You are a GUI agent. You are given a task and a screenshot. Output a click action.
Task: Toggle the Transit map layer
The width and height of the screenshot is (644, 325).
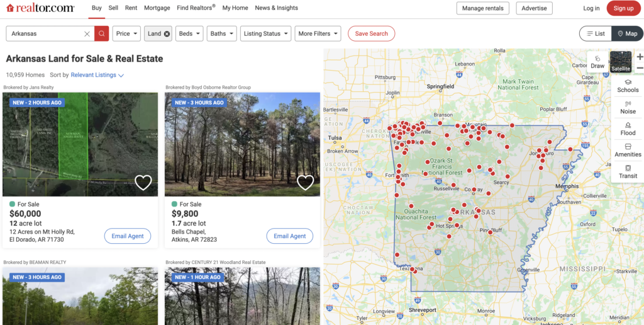(628, 171)
